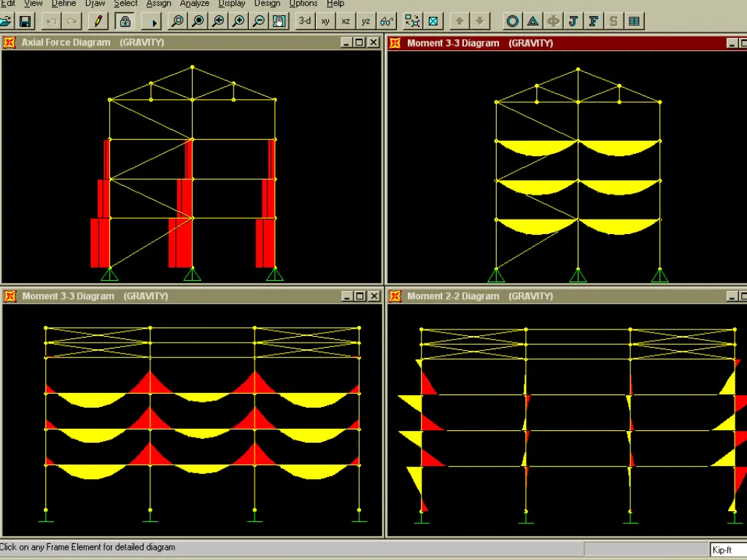The width and height of the screenshot is (747, 560).
Task: Open perspective toggle glasses icon
Action: click(387, 21)
